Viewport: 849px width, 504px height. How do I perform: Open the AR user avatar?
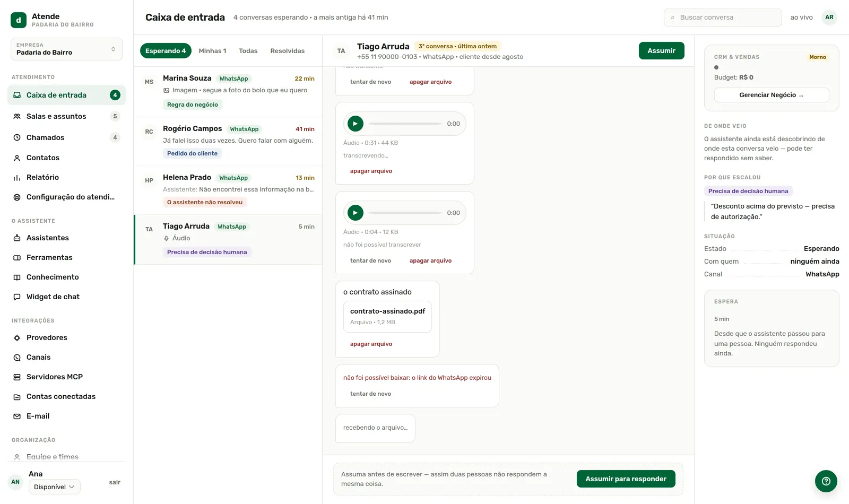coord(829,18)
